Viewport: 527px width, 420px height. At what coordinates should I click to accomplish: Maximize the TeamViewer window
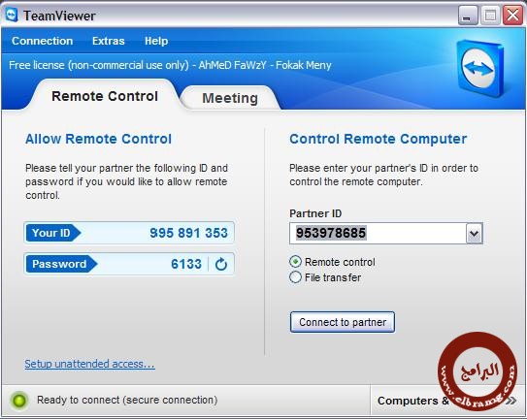point(490,16)
